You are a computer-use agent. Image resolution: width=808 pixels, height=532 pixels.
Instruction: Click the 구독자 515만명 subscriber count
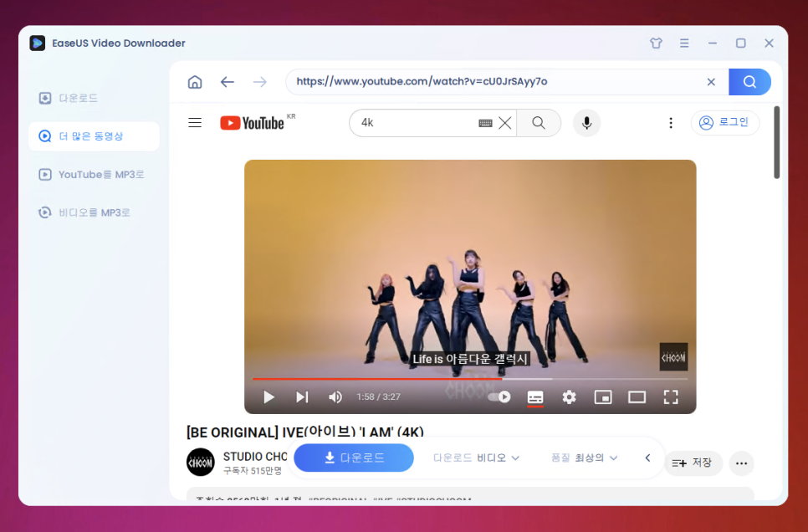(253, 471)
